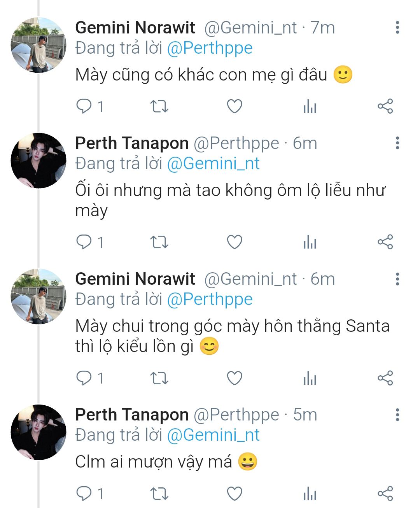The width and height of the screenshot is (420, 508).
Task: Open more options on Perth's 6m tweet
Action: [x=397, y=143]
